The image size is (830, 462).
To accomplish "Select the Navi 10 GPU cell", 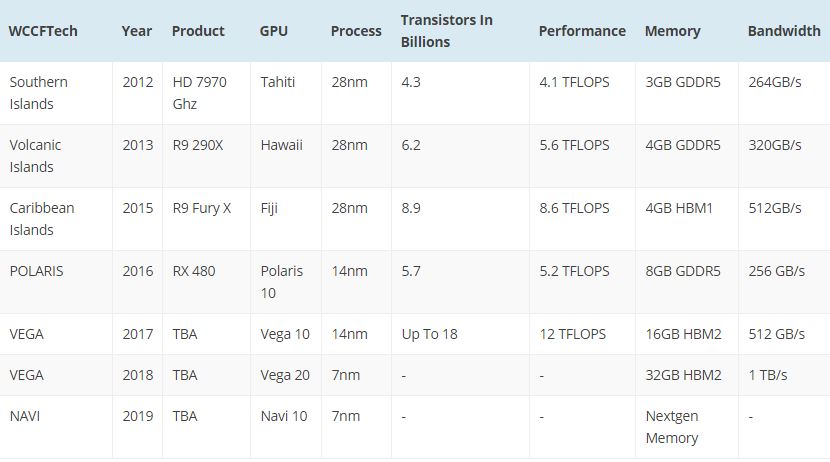I will 284,416.
